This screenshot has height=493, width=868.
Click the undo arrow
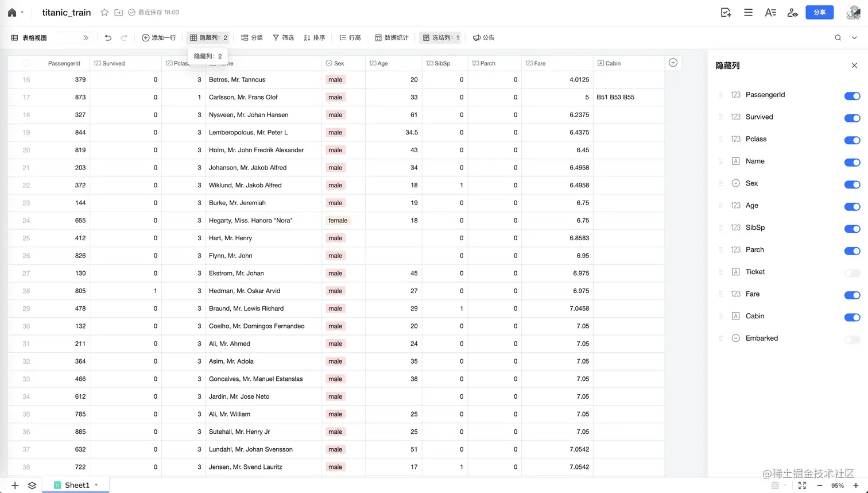pyautogui.click(x=108, y=37)
